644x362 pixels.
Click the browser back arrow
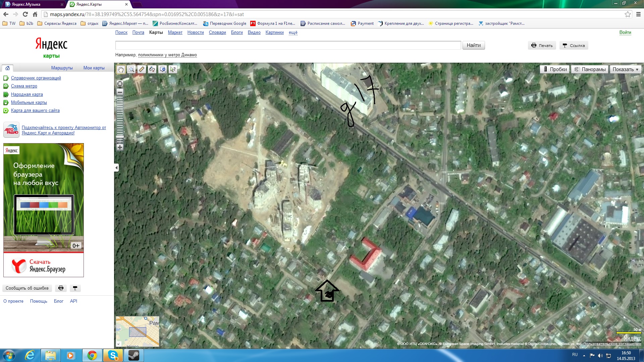(6, 14)
